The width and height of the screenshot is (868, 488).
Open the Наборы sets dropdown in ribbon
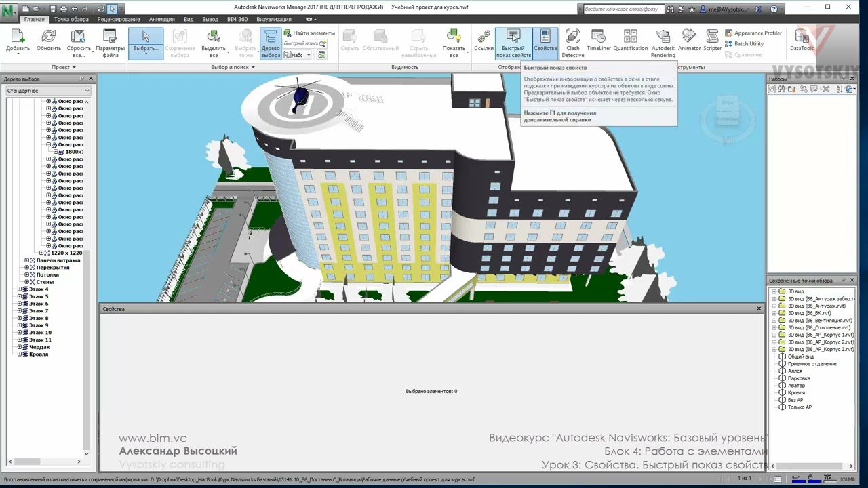298,55
